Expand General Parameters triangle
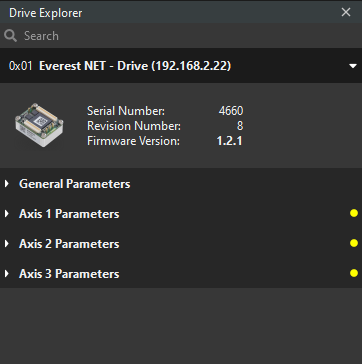362x364 pixels. (x=7, y=184)
